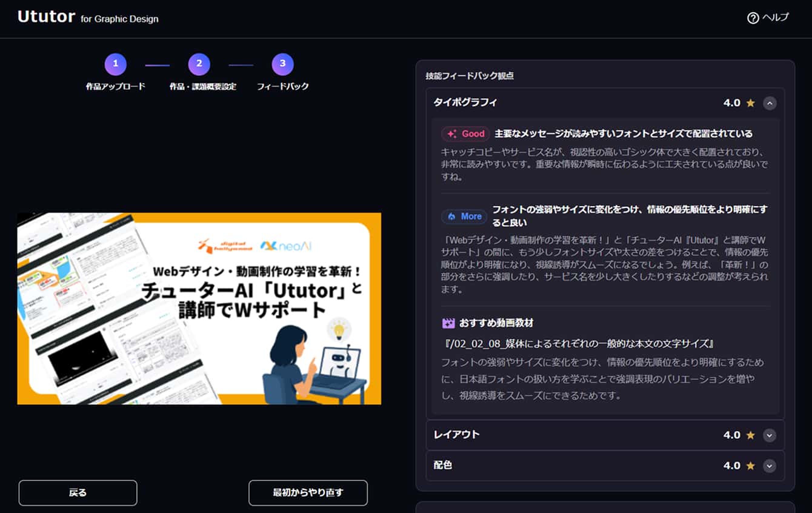Screen dimensions: 812x513
Task: Click the 戻る button
Action: 78,492
